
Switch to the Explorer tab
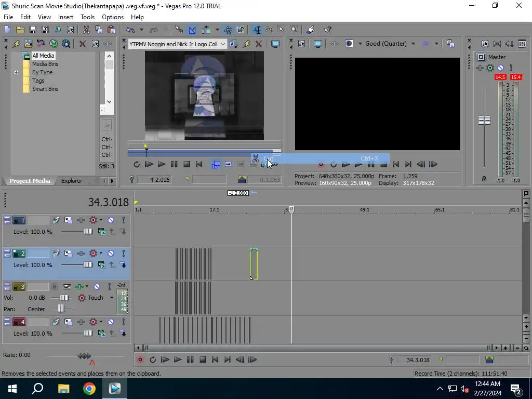click(x=72, y=181)
